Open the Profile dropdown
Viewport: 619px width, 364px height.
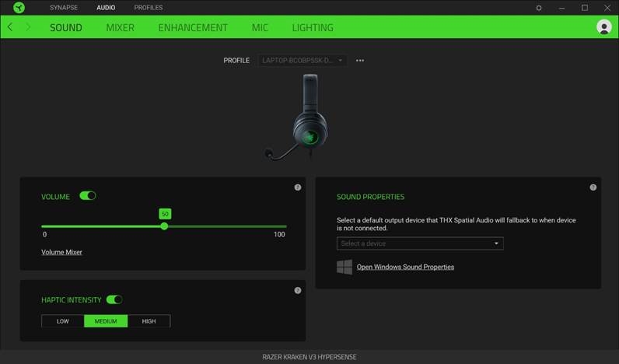click(x=303, y=61)
